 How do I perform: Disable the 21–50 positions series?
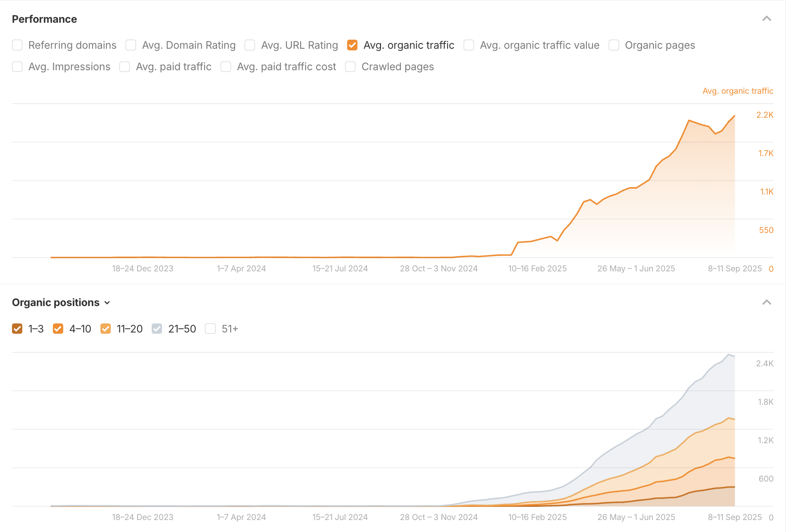(157, 329)
